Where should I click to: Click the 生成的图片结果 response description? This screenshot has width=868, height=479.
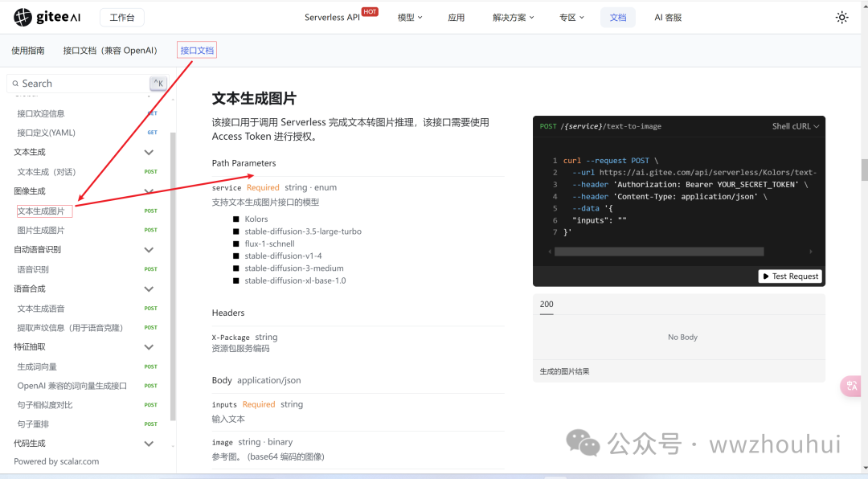(x=564, y=371)
